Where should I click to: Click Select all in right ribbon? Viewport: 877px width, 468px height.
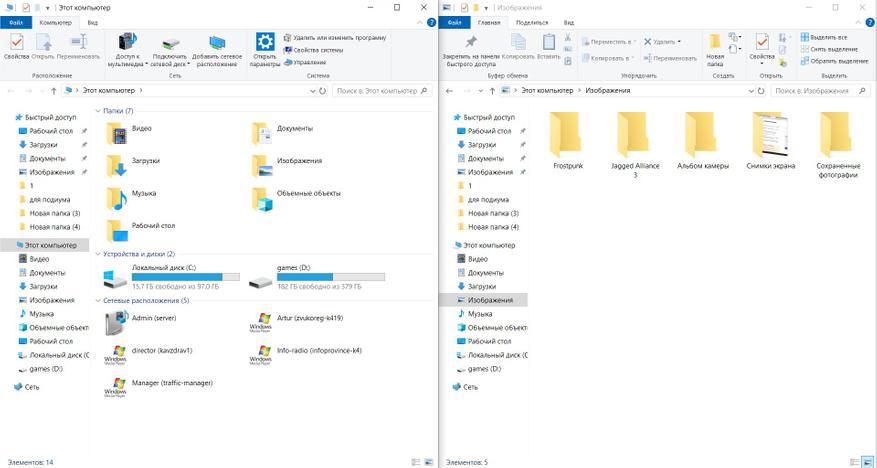coord(824,37)
